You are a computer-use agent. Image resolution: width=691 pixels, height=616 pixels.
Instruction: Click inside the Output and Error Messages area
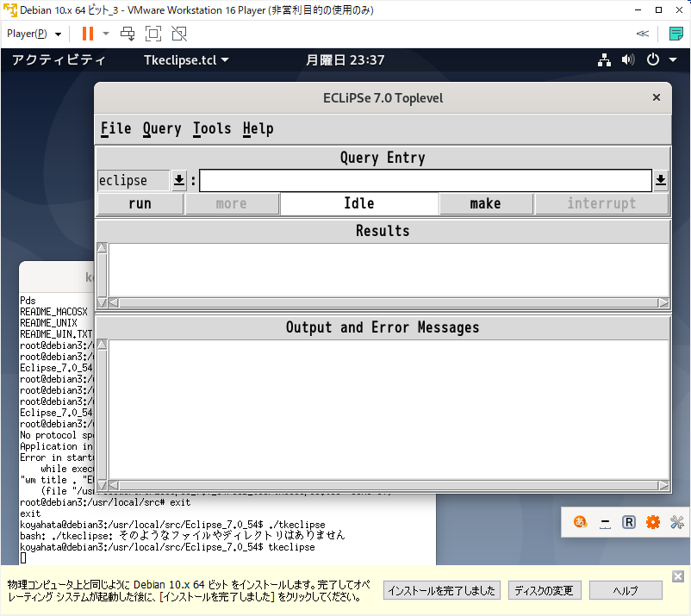[389, 410]
